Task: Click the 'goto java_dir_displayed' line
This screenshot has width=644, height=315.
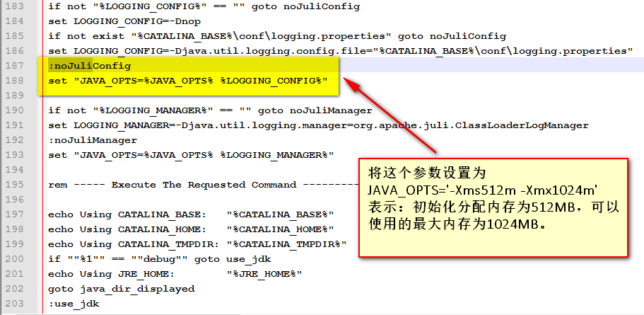Action: [x=122, y=289]
